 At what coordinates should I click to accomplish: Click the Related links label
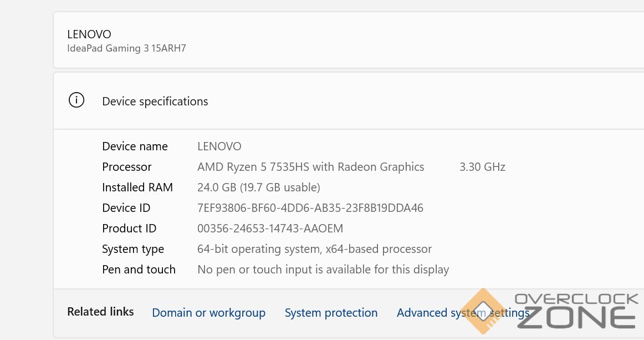point(100,312)
